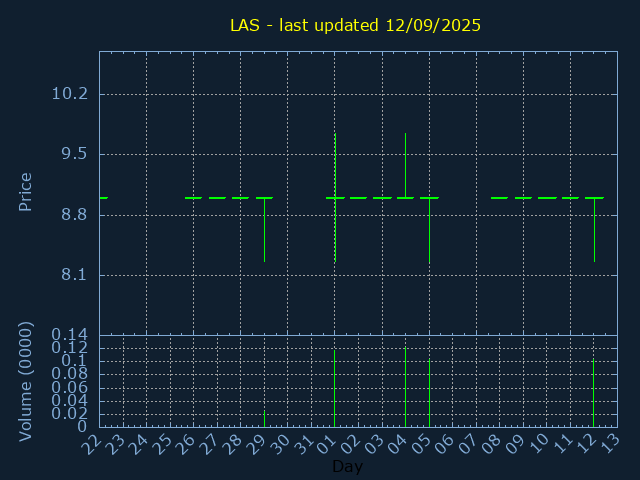640x480 pixels.
Task: Click the short volume bar on day 29
Action: click(264, 419)
